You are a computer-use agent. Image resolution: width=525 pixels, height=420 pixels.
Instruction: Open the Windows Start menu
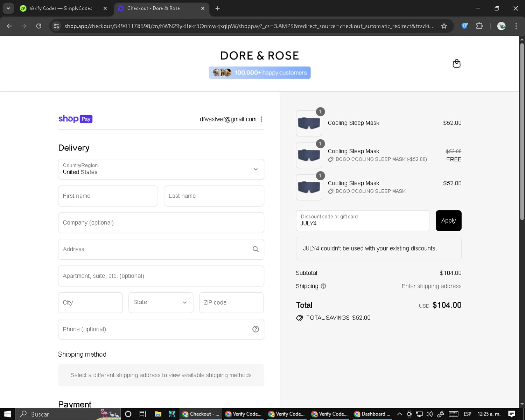point(8,414)
